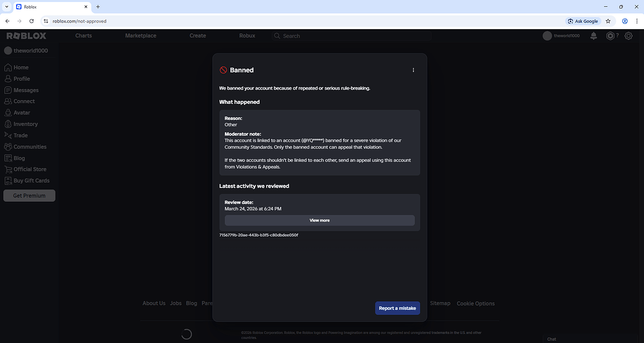The image size is (644, 343).
Task: Click the Report a mistake button
Action: (397, 308)
